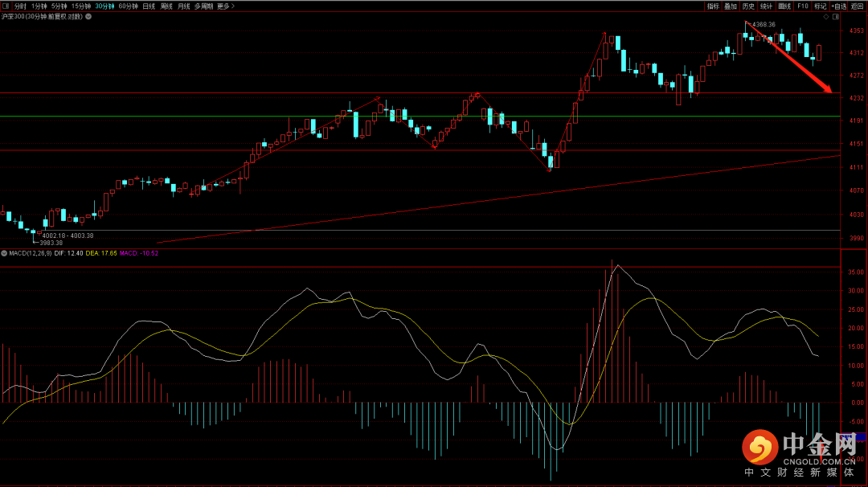This screenshot has height=487, width=868.
Task: Add stock via +自选 button
Action: [x=838, y=6]
